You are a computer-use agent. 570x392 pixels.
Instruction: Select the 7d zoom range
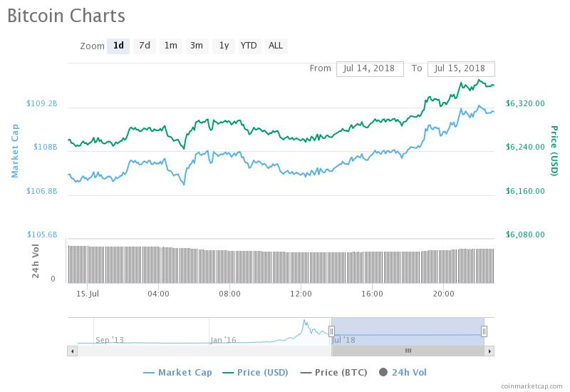(x=145, y=46)
